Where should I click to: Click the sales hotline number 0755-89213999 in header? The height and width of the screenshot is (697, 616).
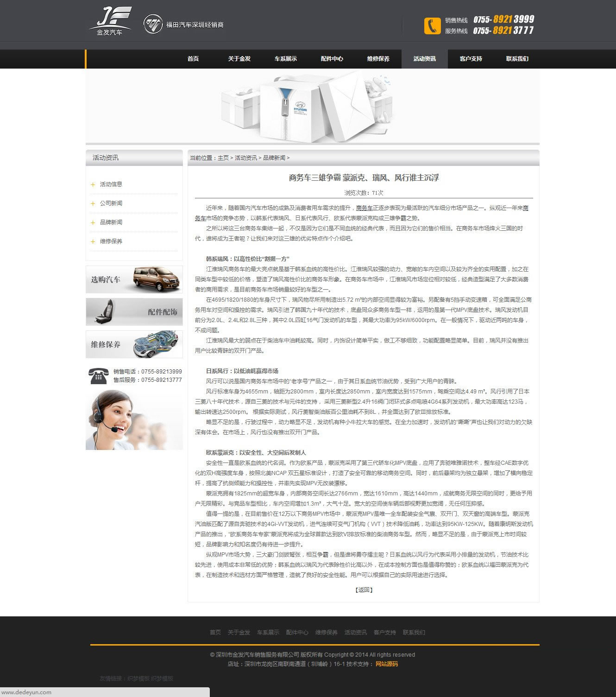coord(503,19)
